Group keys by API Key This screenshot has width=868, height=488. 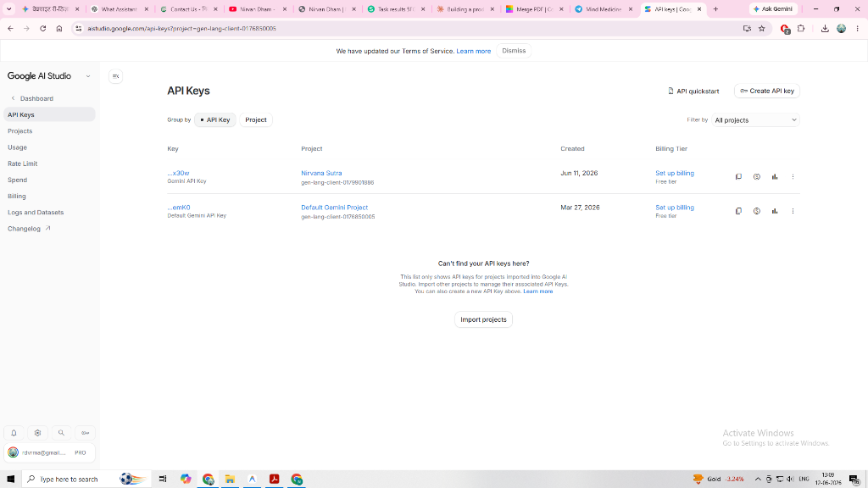(x=215, y=120)
